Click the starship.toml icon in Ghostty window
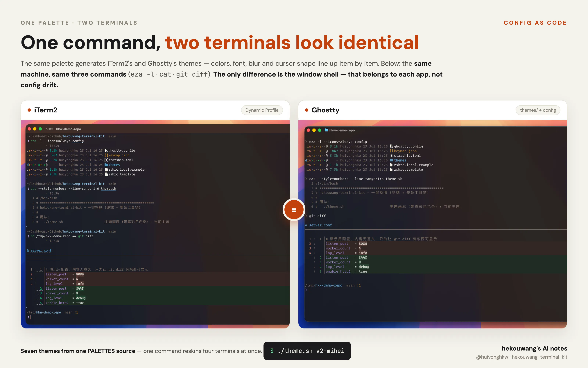The image size is (588, 368). pyautogui.click(x=391, y=155)
